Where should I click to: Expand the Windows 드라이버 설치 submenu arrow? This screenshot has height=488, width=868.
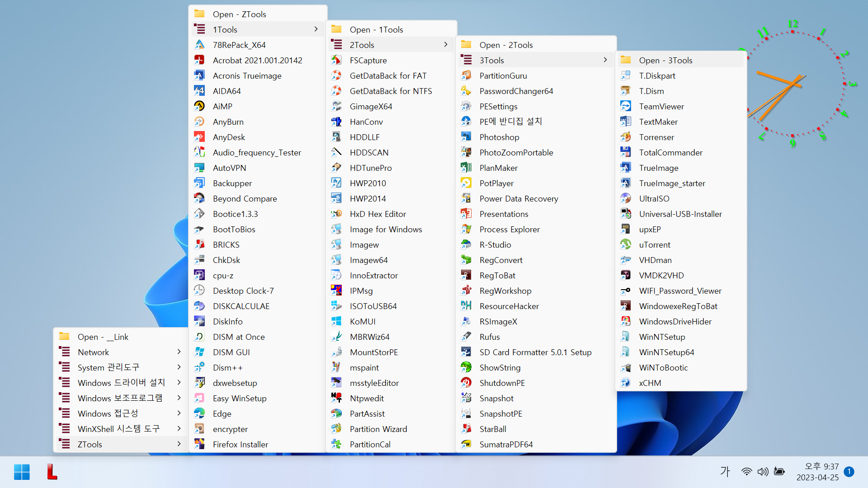pos(179,383)
